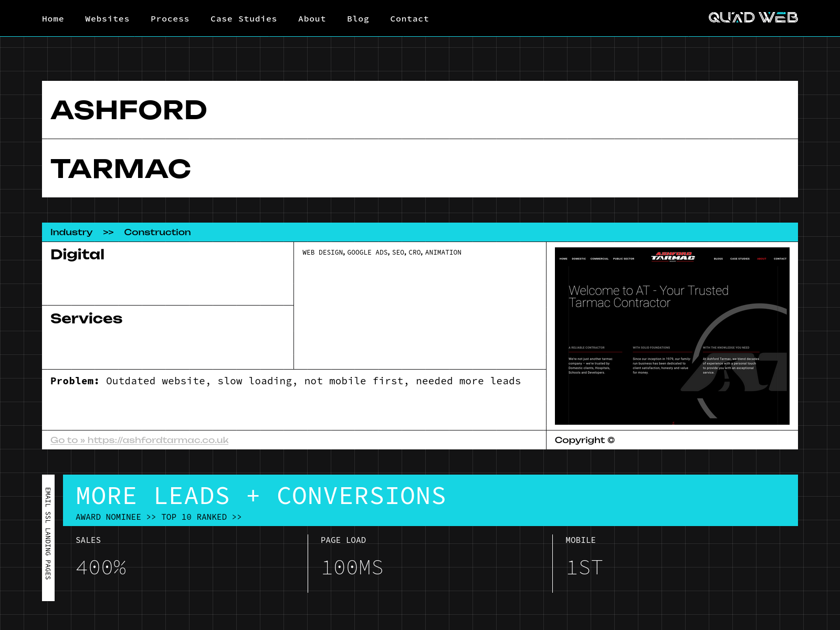Click the CRO service tag
Image resolution: width=840 pixels, height=630 pixels.
click(x=415, y=253)
